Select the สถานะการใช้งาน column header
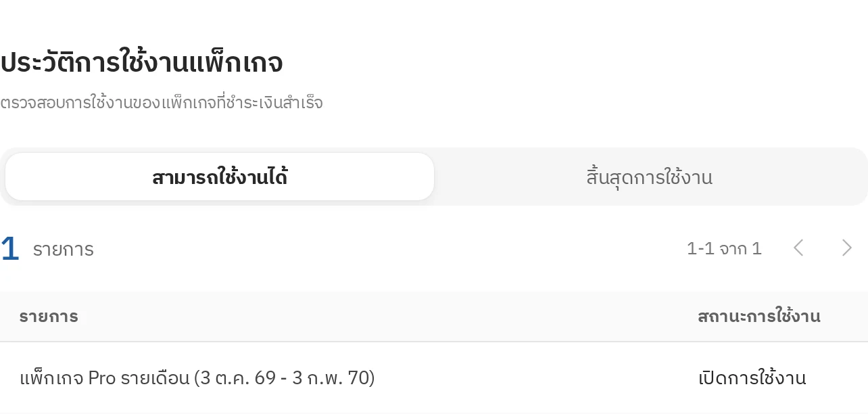 759,316
